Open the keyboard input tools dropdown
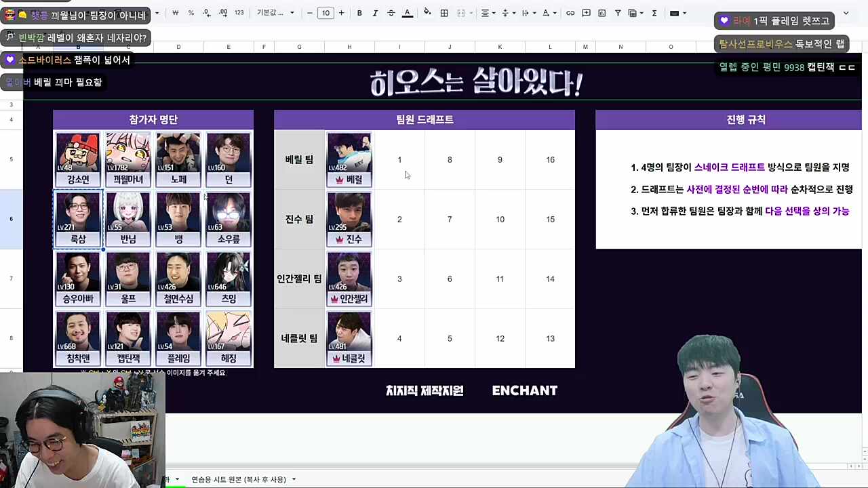 [x=677, y=13]
